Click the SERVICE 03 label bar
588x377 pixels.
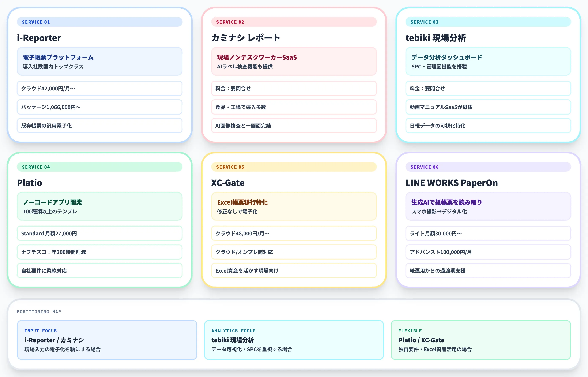pyautogui.click(x=488, y=22)
